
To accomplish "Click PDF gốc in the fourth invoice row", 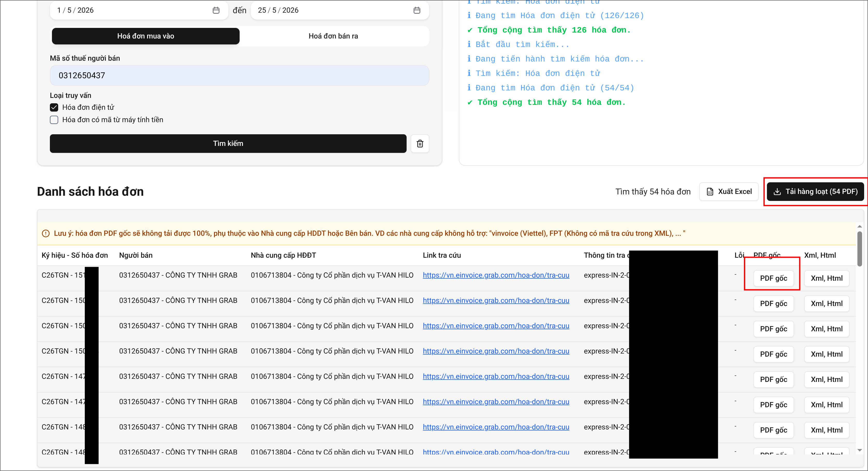I will point(774,354).
